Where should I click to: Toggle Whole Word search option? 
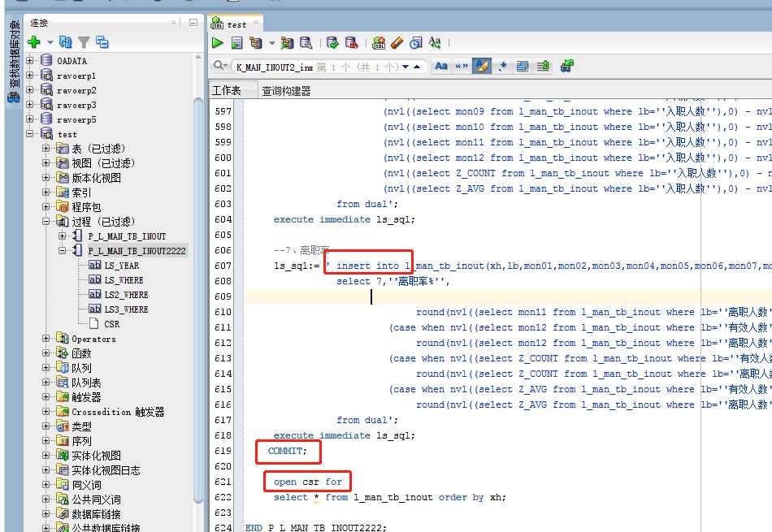point(462,66)
